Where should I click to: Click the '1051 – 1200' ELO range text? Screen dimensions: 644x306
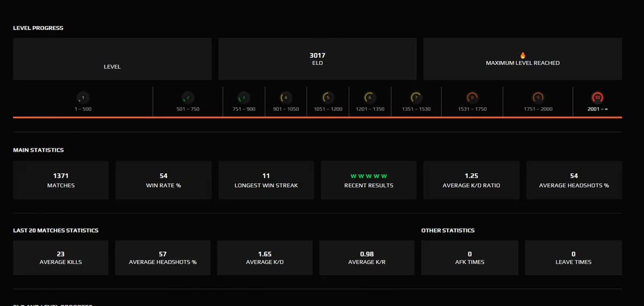click(x=327, y=109)
